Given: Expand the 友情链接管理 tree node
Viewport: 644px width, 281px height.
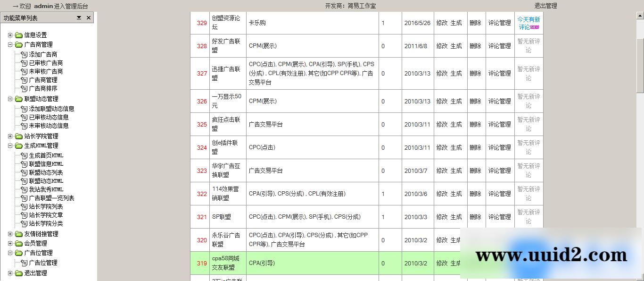Looking at the screenshot, I should point(10,234).
